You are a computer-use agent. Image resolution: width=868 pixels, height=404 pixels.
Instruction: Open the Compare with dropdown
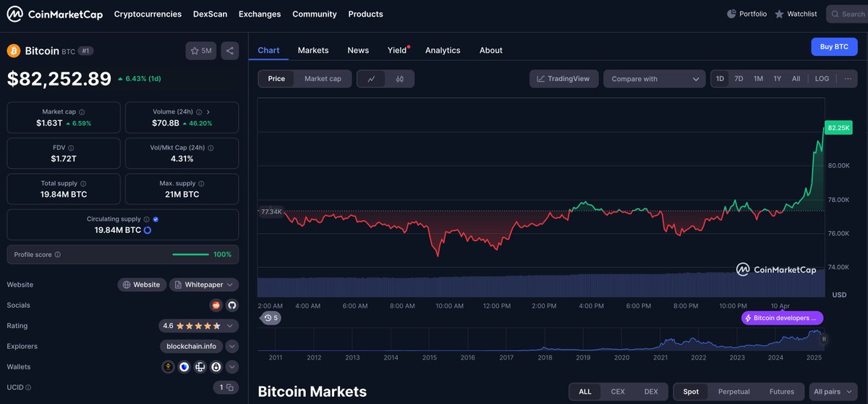(654, 79)
